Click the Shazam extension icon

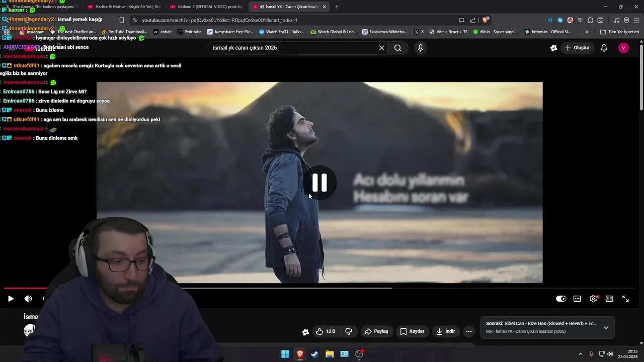[x=560, y=20]
